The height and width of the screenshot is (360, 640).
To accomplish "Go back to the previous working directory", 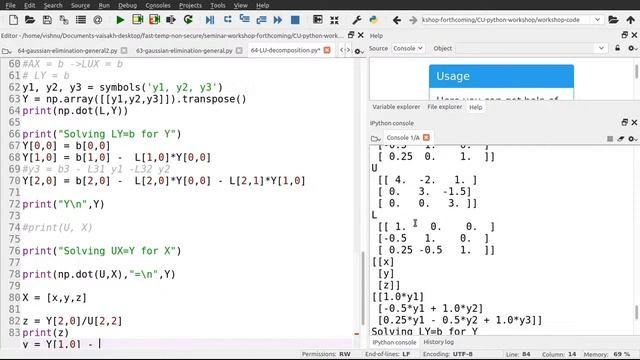I will pos(397,20).
